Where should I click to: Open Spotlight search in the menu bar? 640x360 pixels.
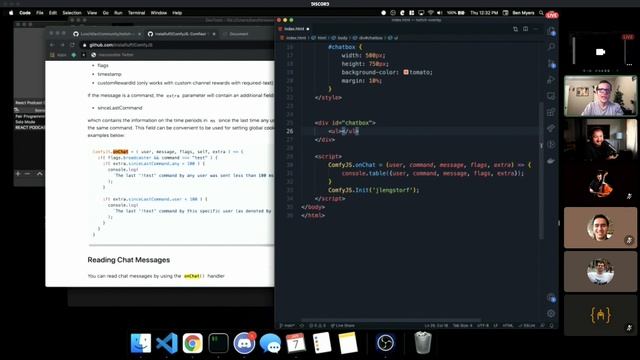click(x=541, y=13)
